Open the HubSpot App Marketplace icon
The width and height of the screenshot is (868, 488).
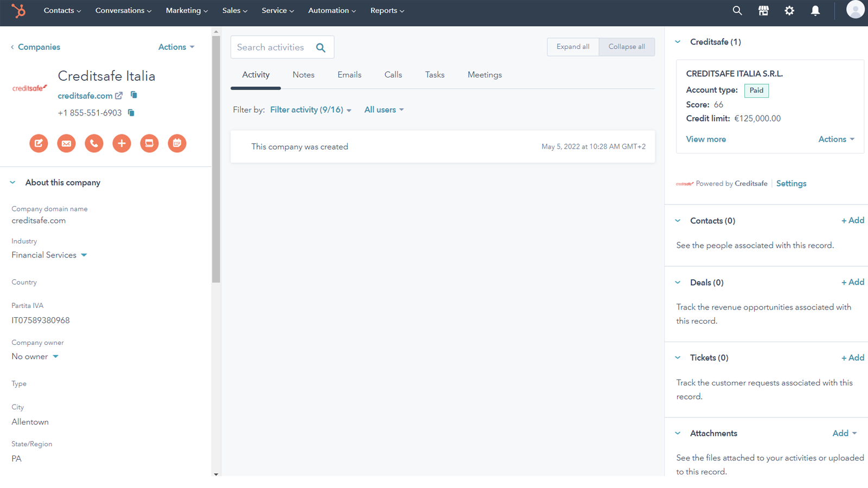763,10
